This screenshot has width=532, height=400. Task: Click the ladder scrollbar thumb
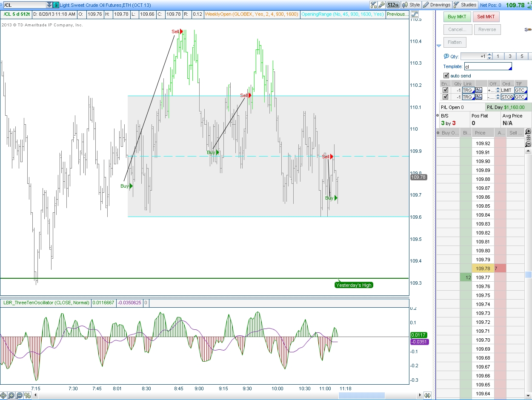coord(528,275)
